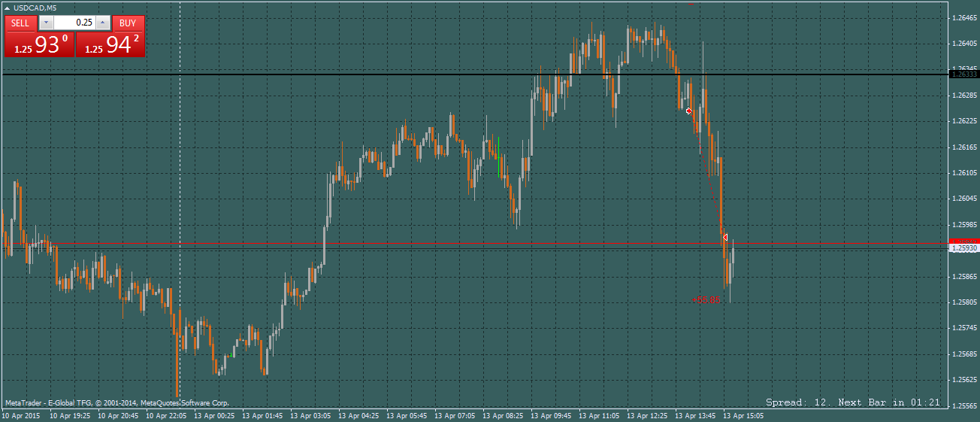Image resolution: width=980 pixels, height=422 pixels.
Task: Increase trade volume with up arrow
Action: [103, 23]
